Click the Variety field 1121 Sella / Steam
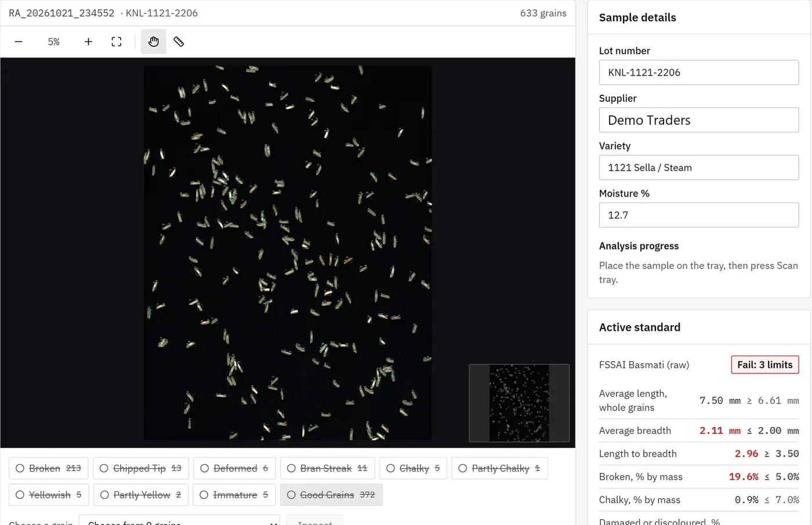This screenshot has width=812, height=525. (x=699, y=168)
